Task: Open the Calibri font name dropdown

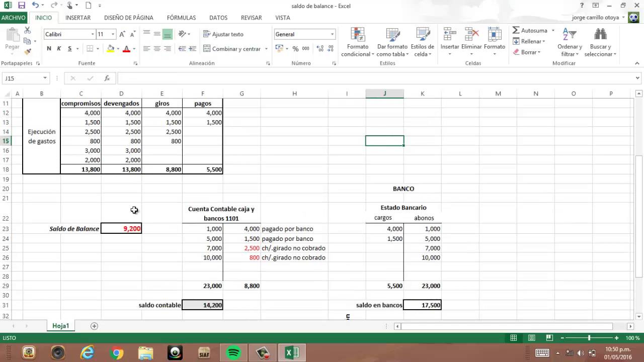Action: coord(93,34)
